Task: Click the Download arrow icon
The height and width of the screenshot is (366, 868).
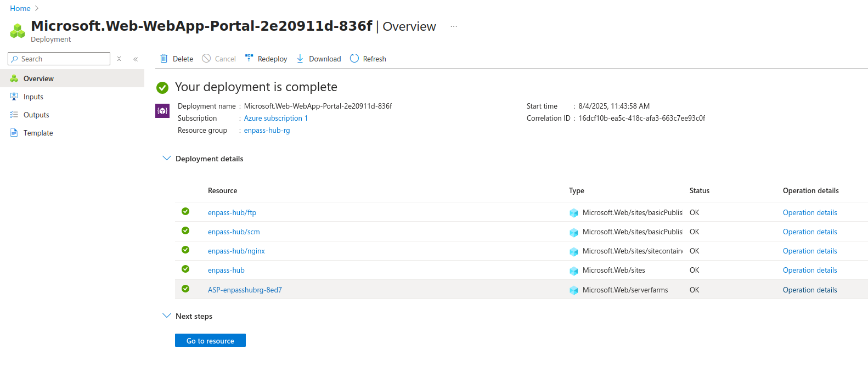Action: [x=300, y=58]
